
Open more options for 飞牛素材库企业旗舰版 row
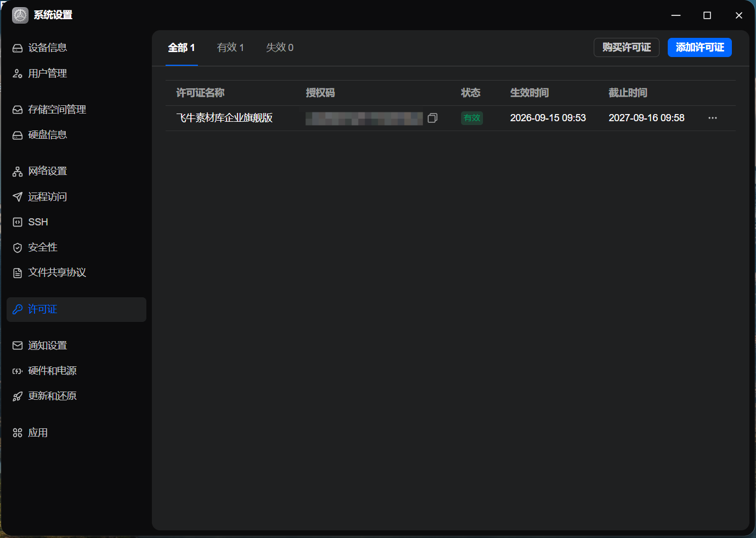713,118
